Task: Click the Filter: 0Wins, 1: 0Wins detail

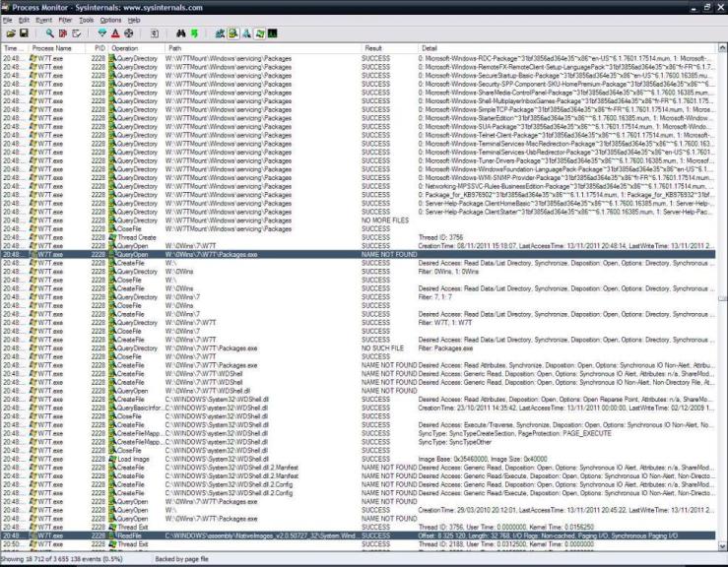Action: (448, 272)
